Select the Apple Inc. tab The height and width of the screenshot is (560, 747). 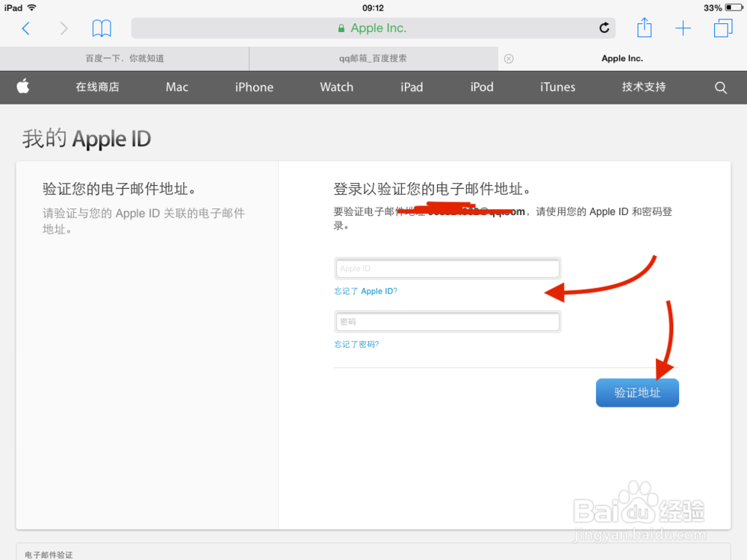tap(622, 58)
